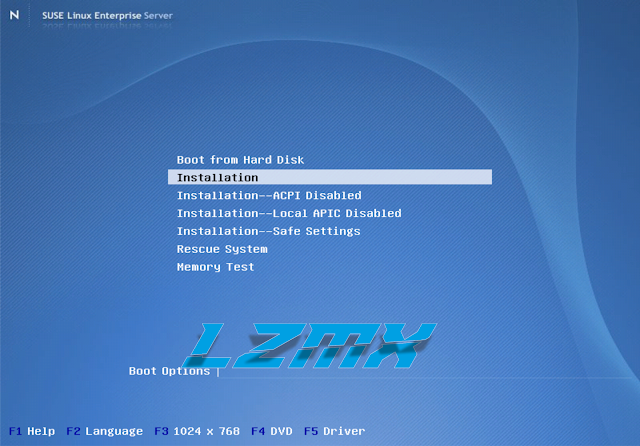Open F2 Language selector

tap(104, 431)
